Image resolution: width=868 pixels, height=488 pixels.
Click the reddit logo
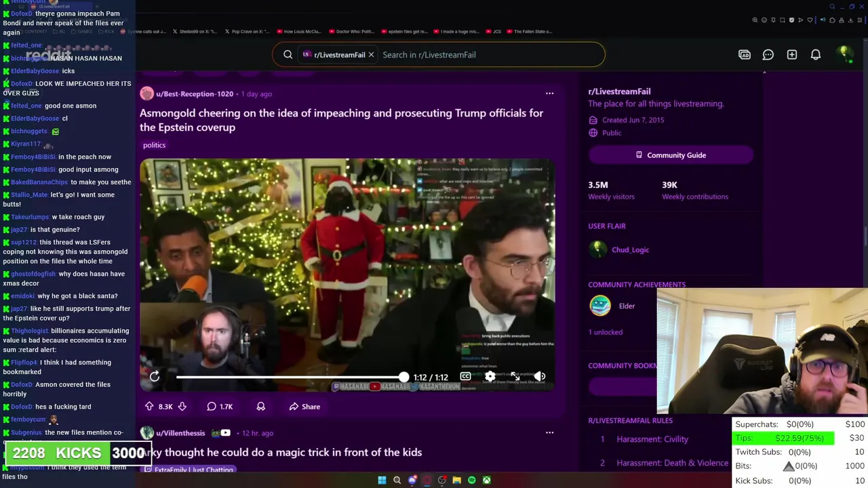(48, 55)
